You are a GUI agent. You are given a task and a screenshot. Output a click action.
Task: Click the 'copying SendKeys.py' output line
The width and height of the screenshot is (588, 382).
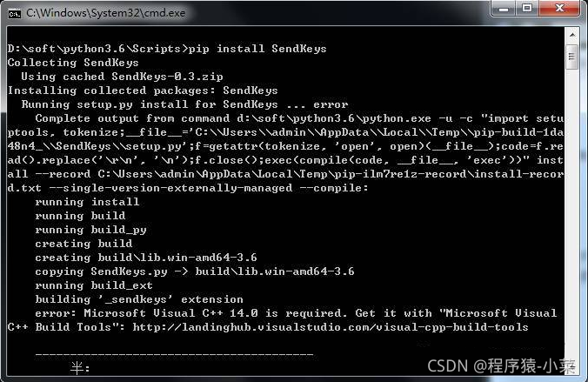(x=195, y=271)
